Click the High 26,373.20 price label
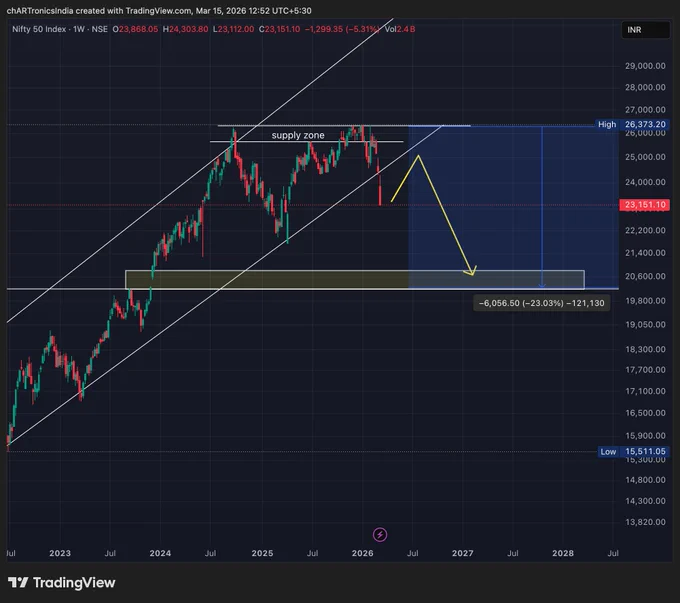The width and height of the screenshot is (680, 603). 632,125
